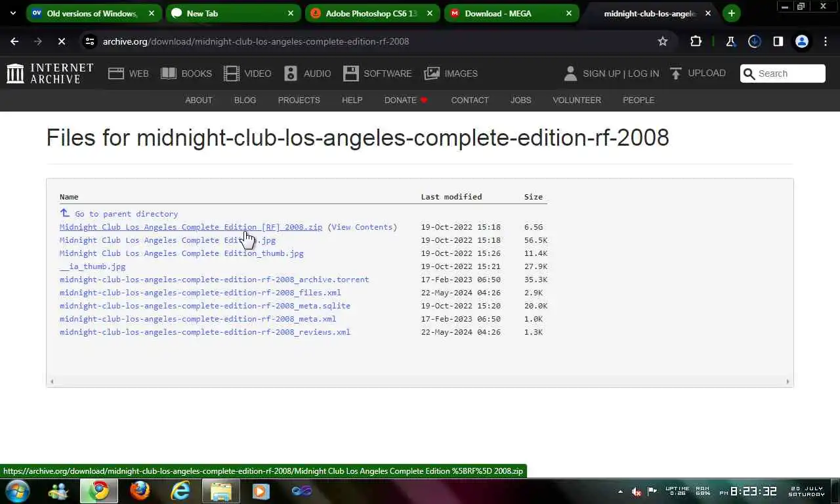Open ABOUT menu item
This screenshot has width=840, height=504.
[198, 100]
